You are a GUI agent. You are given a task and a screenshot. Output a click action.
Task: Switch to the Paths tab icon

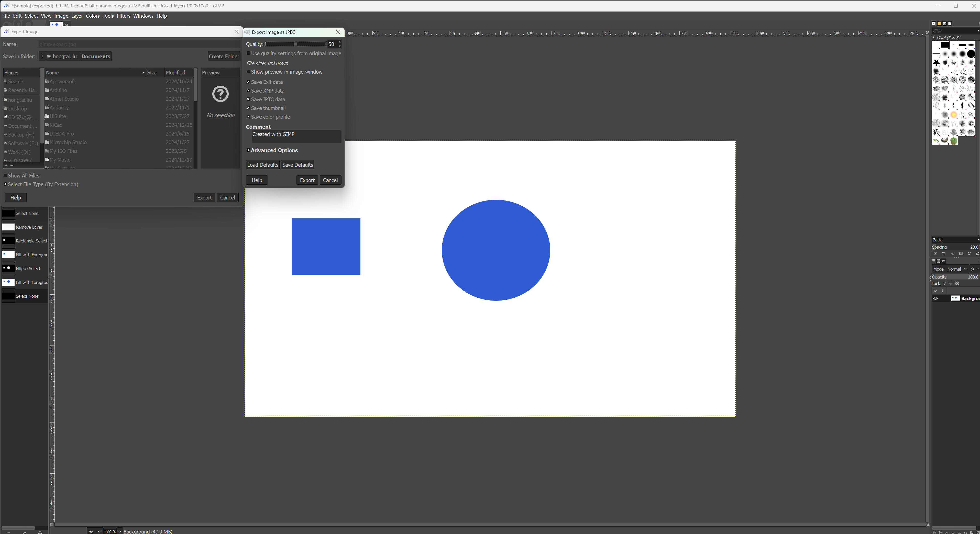click(943, 261)
